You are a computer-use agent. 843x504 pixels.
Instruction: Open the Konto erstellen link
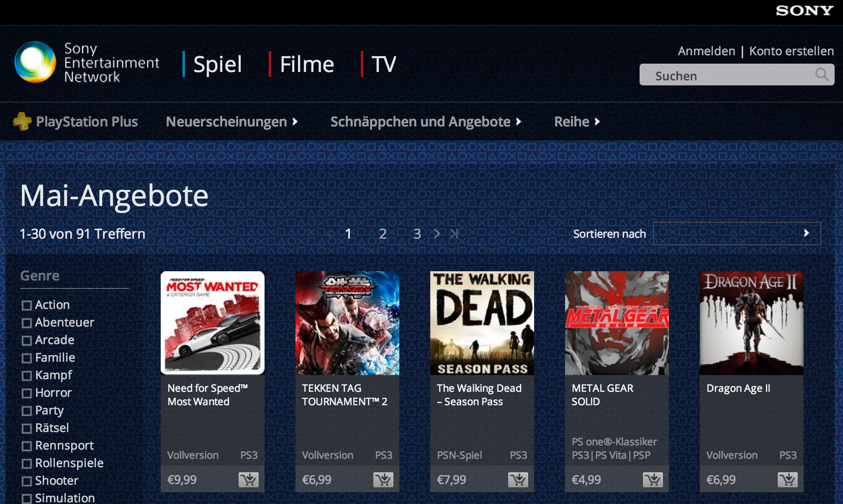791,51
